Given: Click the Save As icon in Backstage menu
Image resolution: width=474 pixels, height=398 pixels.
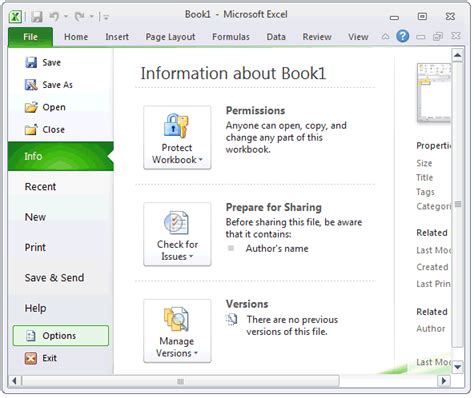Looking at the screenshot, I should (x=31, y=85).
